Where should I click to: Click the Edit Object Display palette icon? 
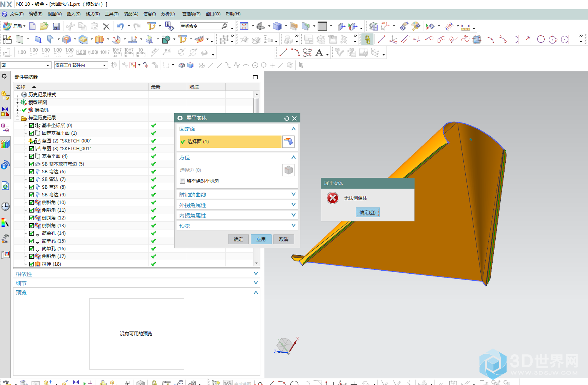[415, 26]
